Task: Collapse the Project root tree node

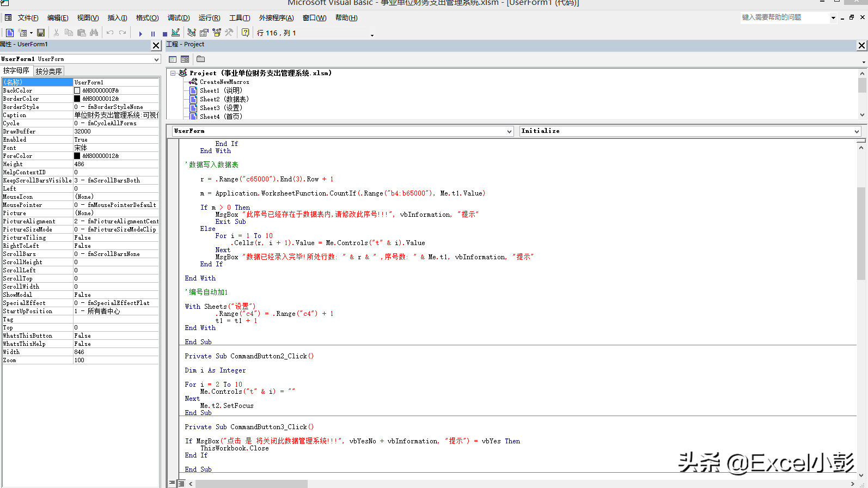Action: 173,73
